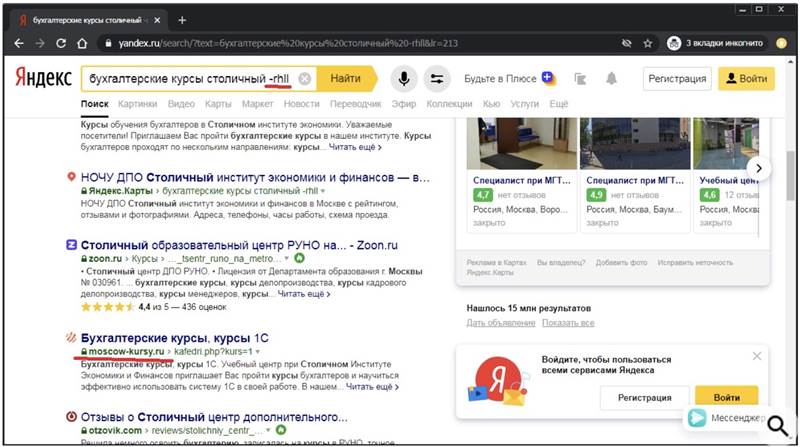Expand Читать ещё in the first snippet

[355, 147]
